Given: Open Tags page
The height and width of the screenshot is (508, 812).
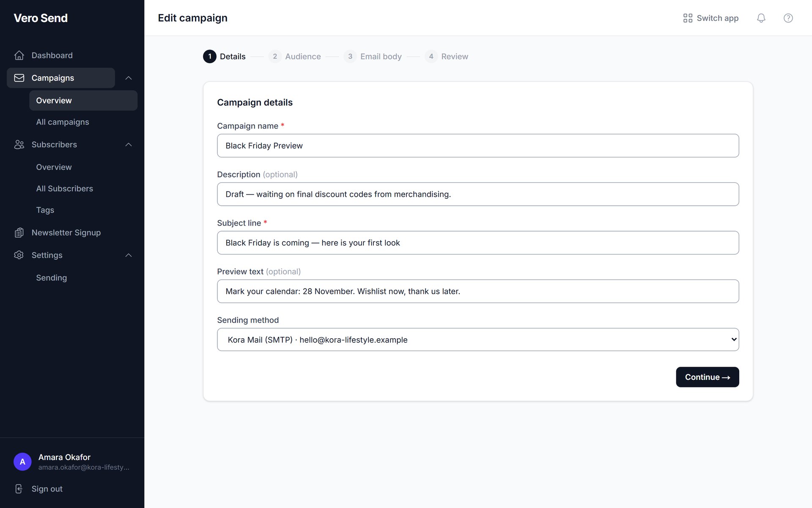Looking at the screenshot, I should click(83, 210).
